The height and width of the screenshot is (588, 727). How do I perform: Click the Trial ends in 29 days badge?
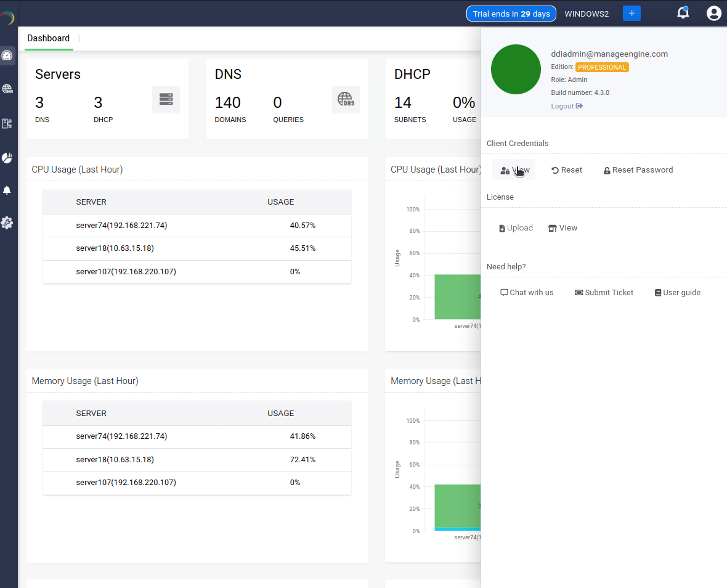pyautogui.click(x=511, y=13)
